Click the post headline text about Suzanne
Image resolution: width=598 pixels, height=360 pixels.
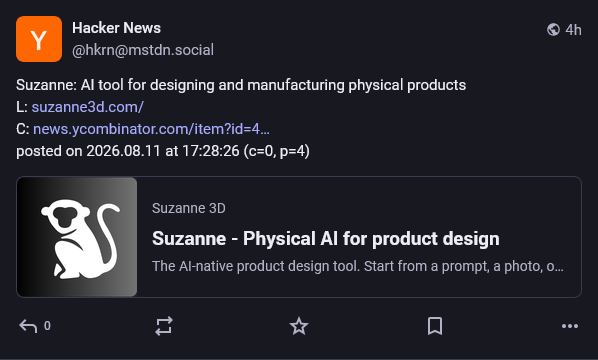coord(241,85)
